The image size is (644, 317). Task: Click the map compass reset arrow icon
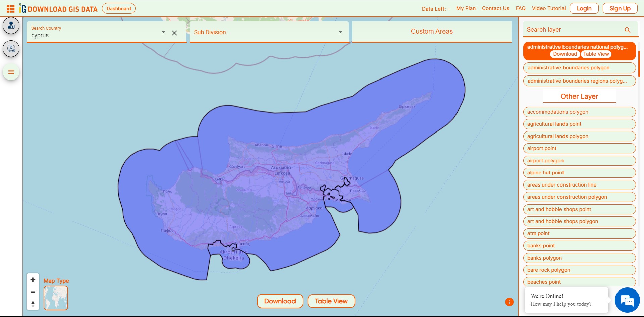coord(33,304)
